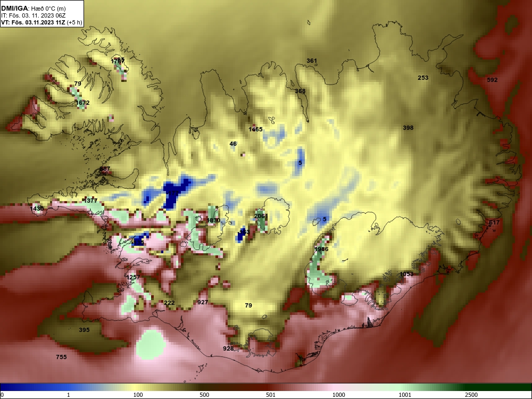Select the map value 368
The image size is (532, 399).
(x=300, y=91)
